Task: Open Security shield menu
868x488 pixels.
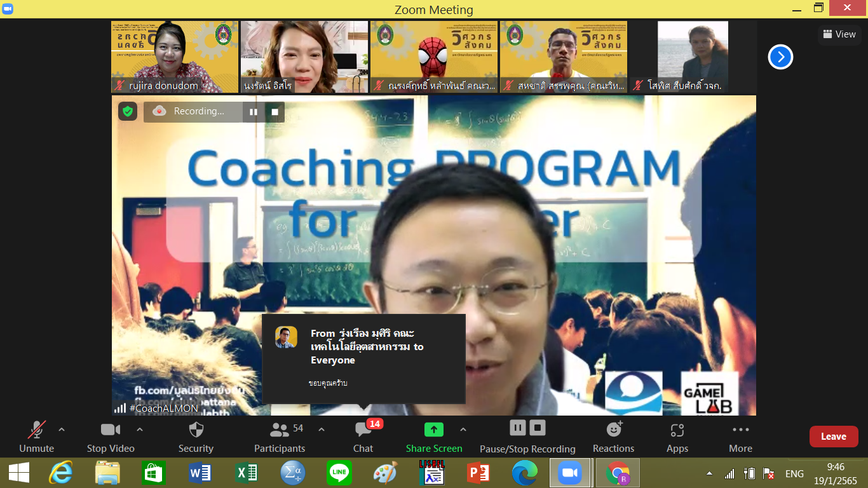Action: [x=196, y=437]
